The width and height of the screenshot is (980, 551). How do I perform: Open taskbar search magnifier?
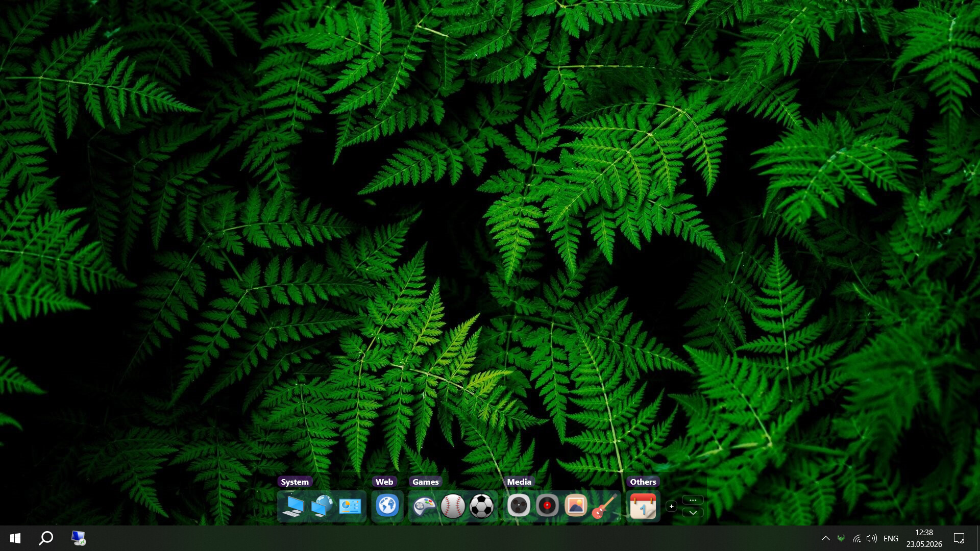[x=46, y=538]
